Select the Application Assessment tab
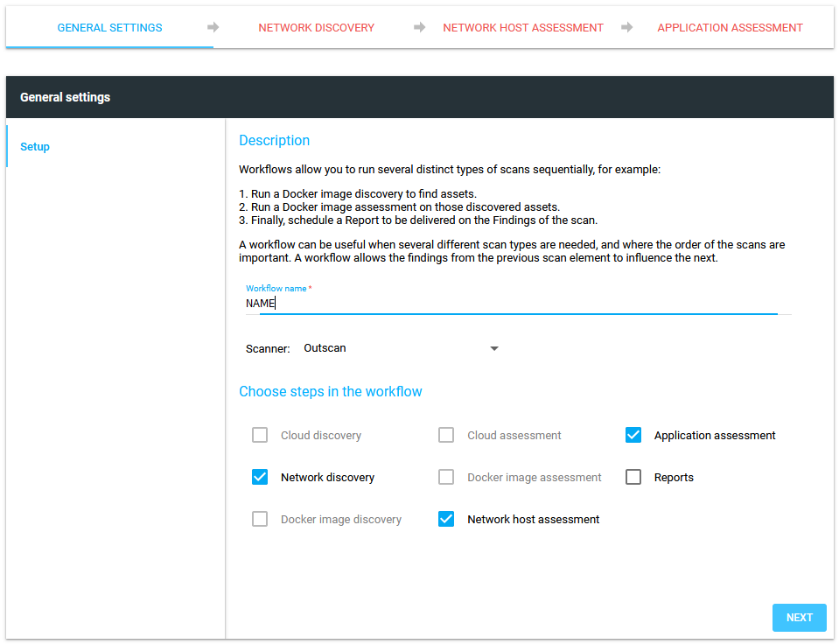The height and width of the screenshot is (644, 839). pyautogui.click(x=730, y=27)
